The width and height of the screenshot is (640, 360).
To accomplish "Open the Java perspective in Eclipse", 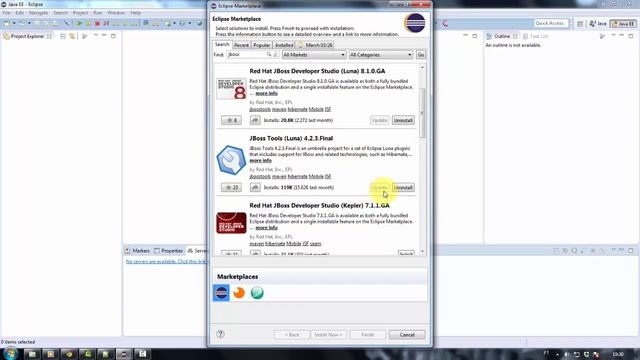I will tap(598, 24).
